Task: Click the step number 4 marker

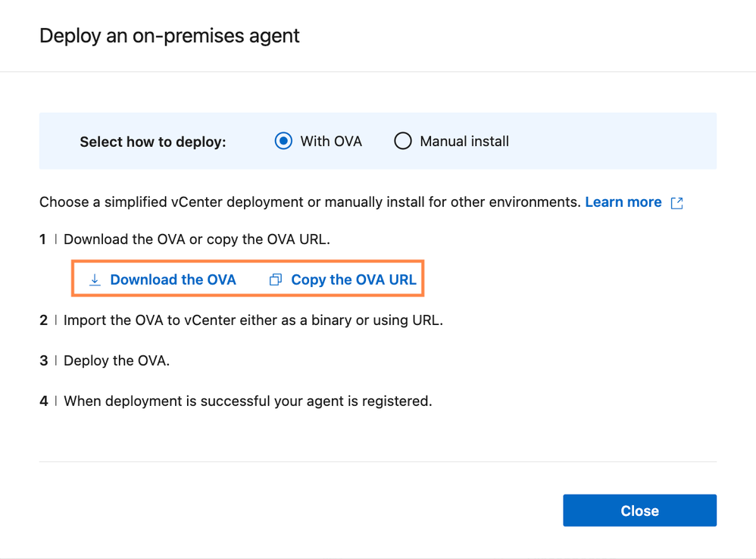Action: [44, 401]
